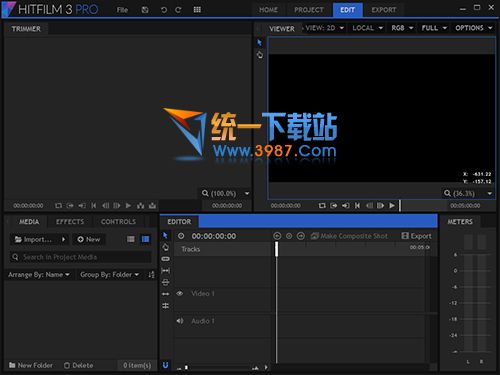Image resolution: width=500 pixels, height=375 pixels.
Task: Set Out point in Trimmer
Action: (x=82, y=206)
